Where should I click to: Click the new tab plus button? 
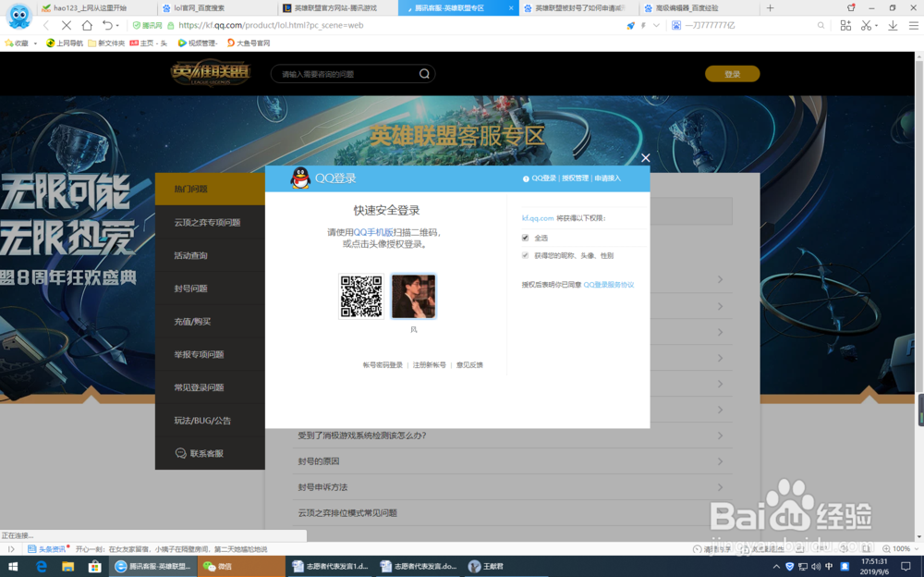pos(770,7)
